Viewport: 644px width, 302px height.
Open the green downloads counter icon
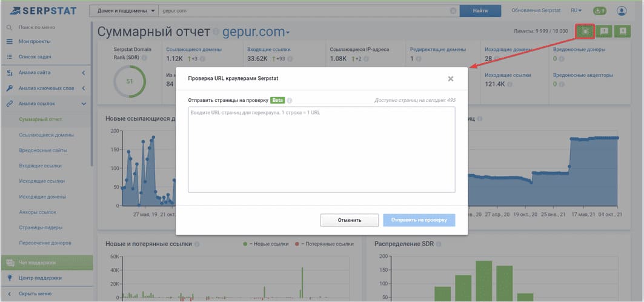pos(600,11)
